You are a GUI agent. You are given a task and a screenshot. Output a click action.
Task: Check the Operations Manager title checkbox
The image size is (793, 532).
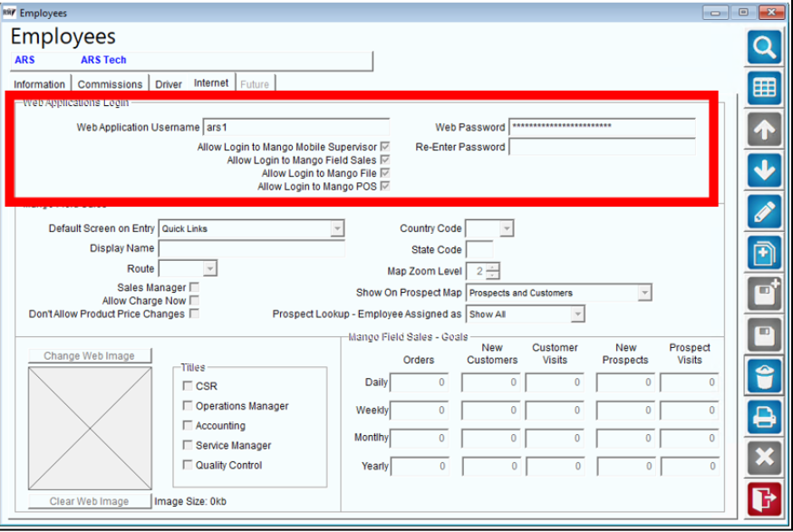tap(188, 406)
